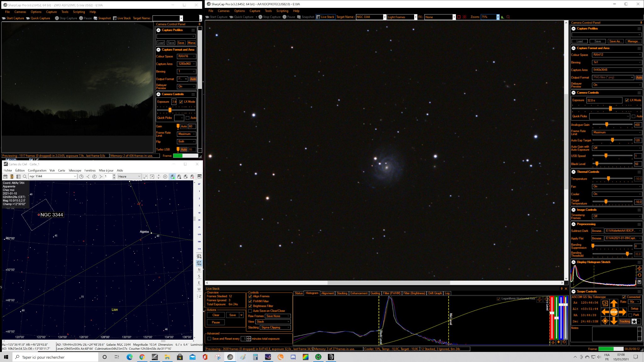The height and width of the screenshot is (362, 644).
Task: Toggle LX Mode checkbox in main SharpCap window
Action: pyautogui.click(x=627, y=100)
